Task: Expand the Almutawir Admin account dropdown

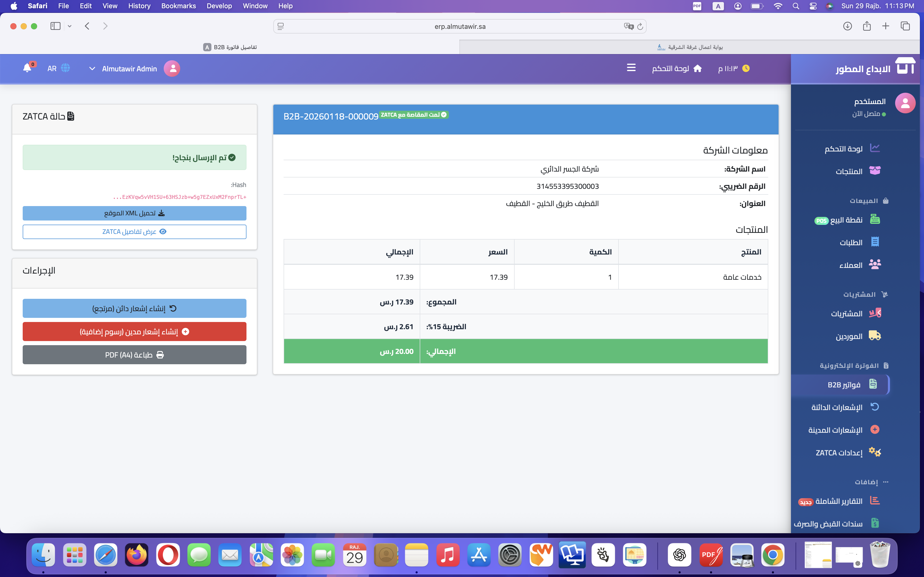Action: [92, 69]
